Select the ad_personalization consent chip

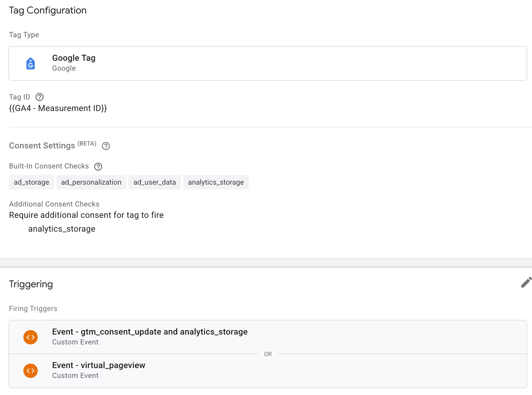[x=91, y=182]
